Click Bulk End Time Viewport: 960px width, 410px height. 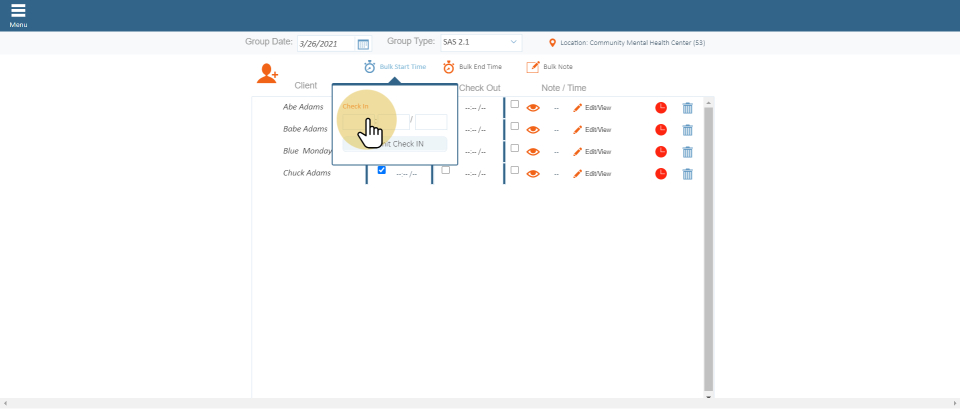472,67
